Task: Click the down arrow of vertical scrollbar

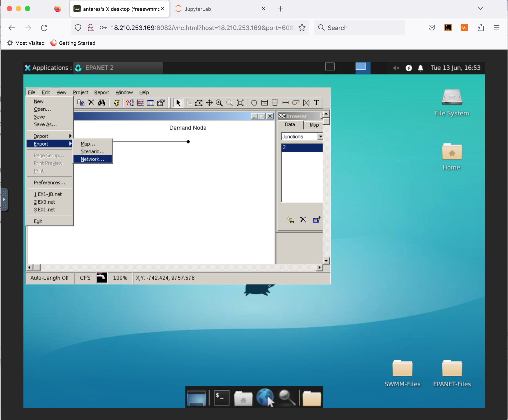Action: (326, 261)
